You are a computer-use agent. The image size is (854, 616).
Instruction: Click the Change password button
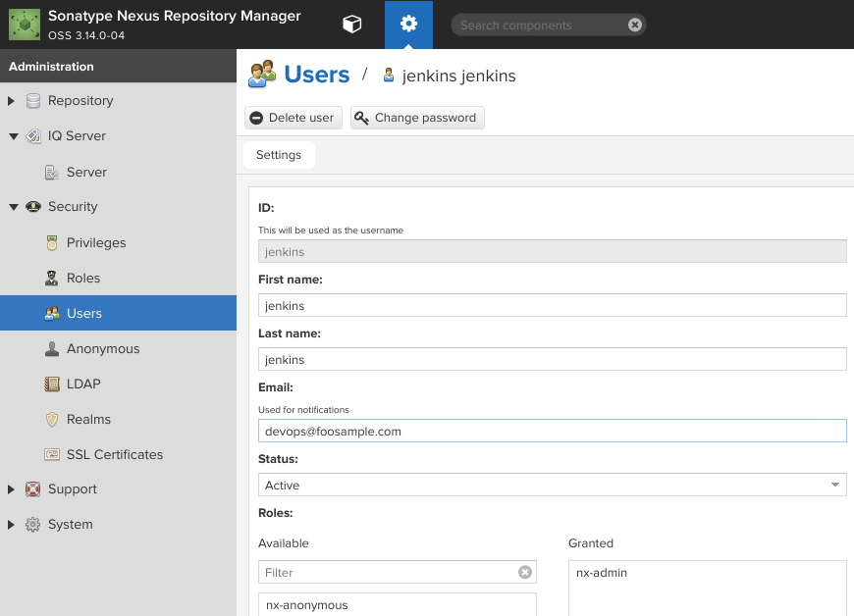tap(417, 118)
